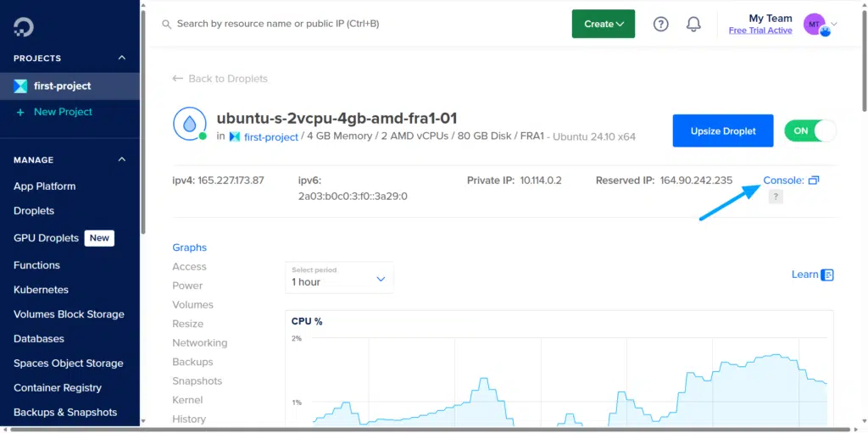Screen dimensions: 868x433
Task: Click the MT team avatar icon
Action: point(815,25)
